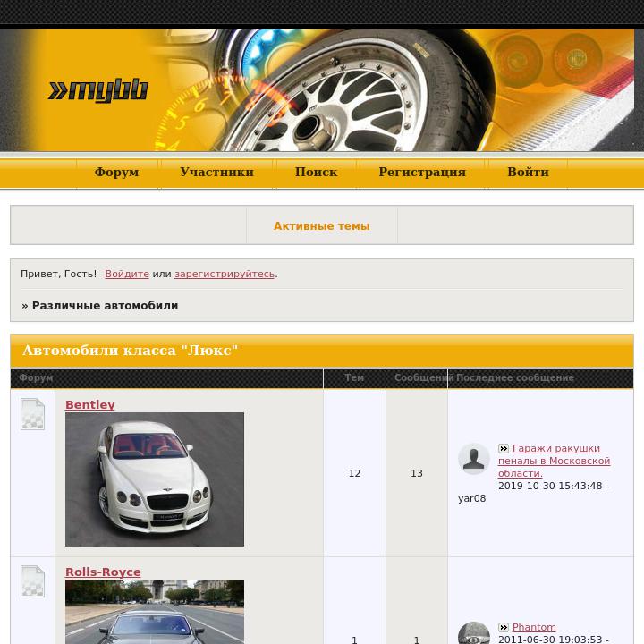Screen dimensions: 644x644
Task: Click the Rolls-Royce car thumbnail
Action: [155, 612]
